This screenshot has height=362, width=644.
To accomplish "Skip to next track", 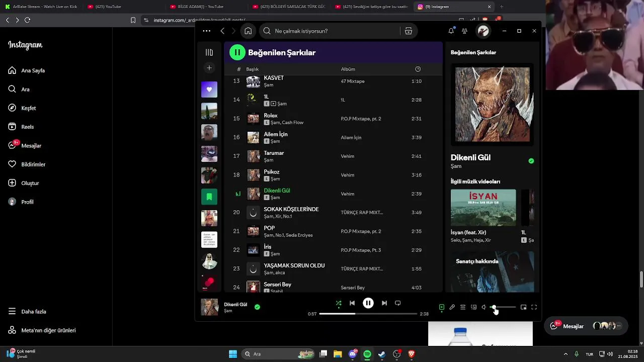I will tap(384, 303).
